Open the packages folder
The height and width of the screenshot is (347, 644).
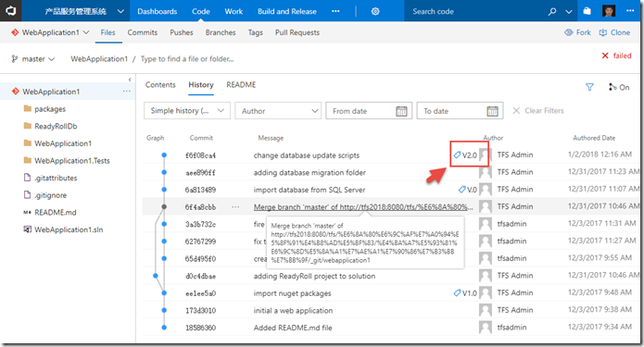pyautogui.click(x=50, y=109)
